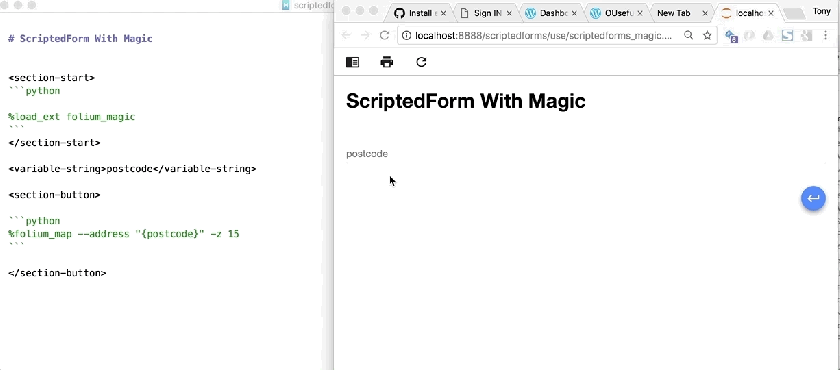Click the variable-string postcode line in editor
The width and height of the screenshot is (840, 370).
(x=132, y=169)
